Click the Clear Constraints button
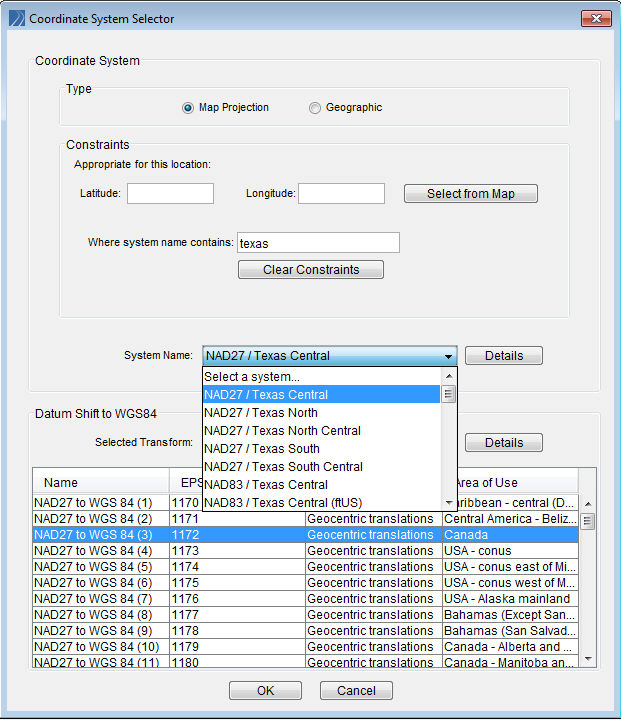The image size is (621, 720). point(311,270)
